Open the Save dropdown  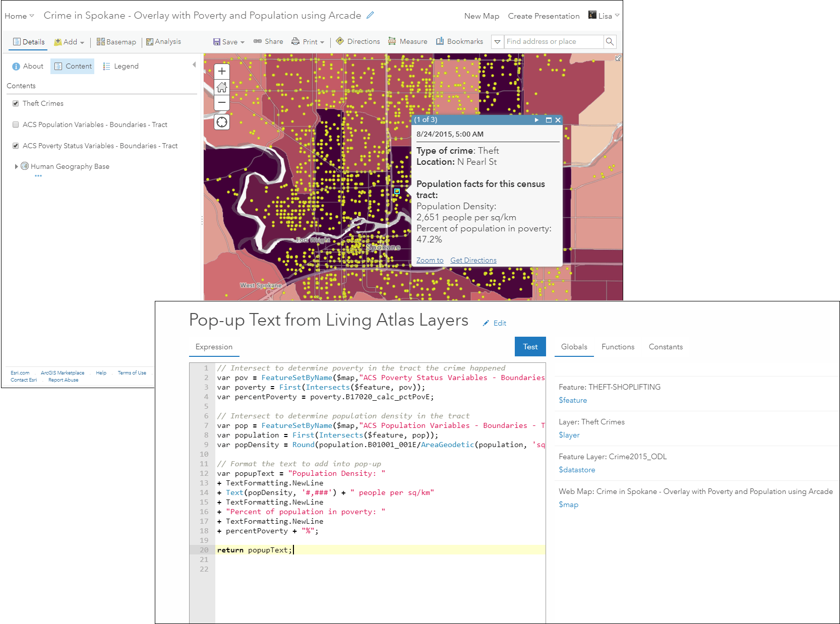click(x=228, y=42)
